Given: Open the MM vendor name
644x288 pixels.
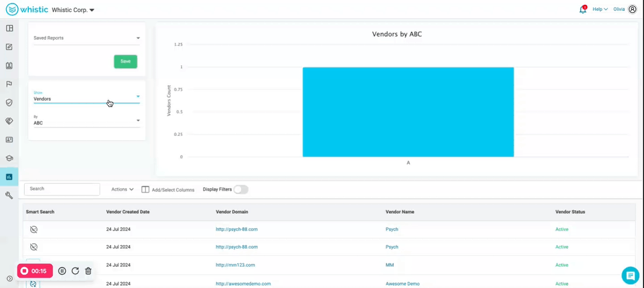Looking at the screenshot, I should [390, 265].
